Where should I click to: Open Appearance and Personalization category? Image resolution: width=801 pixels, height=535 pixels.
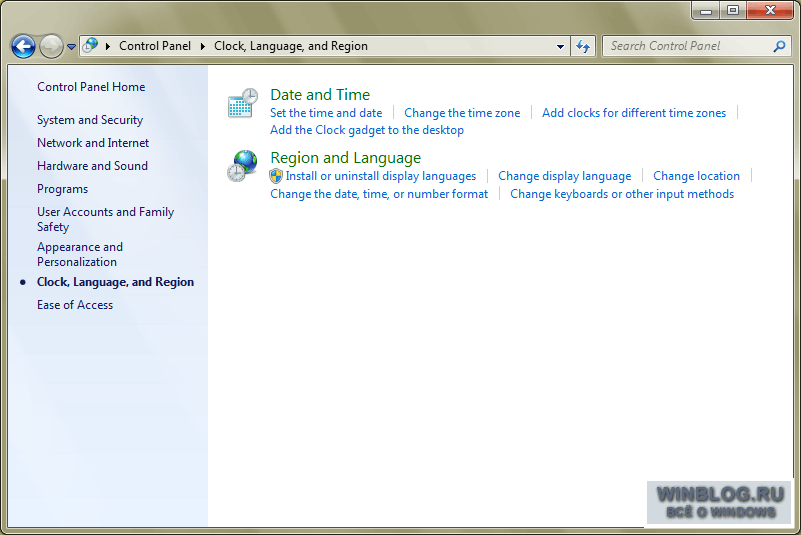80,254
